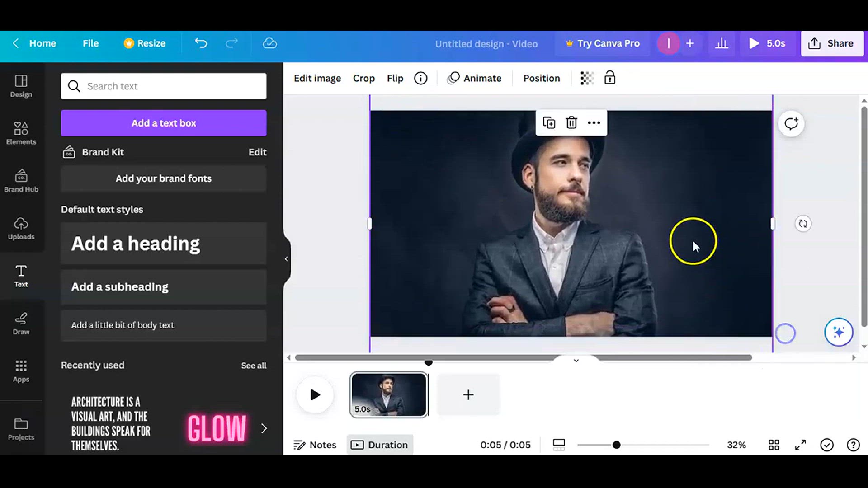
Task: Open the Position panel
Action: pyautogui.click(x=542, y=78)
